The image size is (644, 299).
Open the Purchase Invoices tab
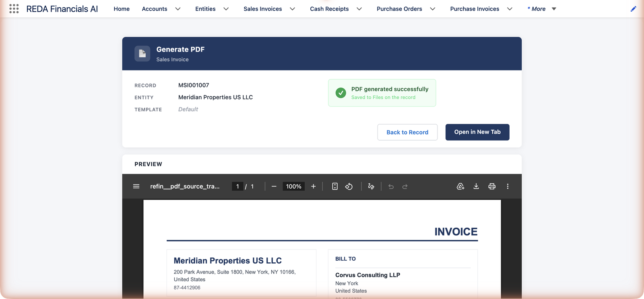pos(475,9)
